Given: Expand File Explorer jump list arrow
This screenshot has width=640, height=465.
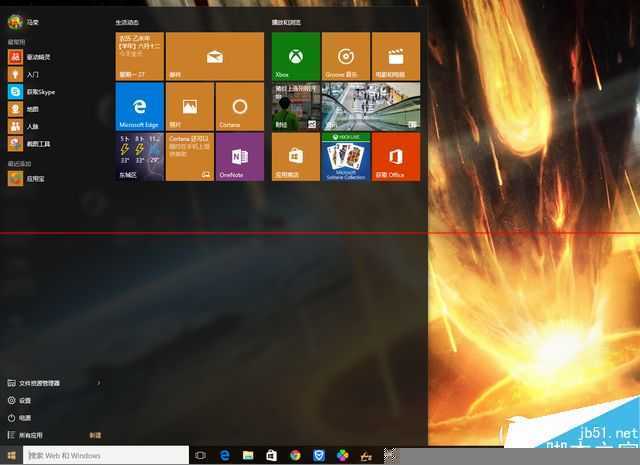Looking at the screenshot, I should pyautogui.click(x=99, y=383).
